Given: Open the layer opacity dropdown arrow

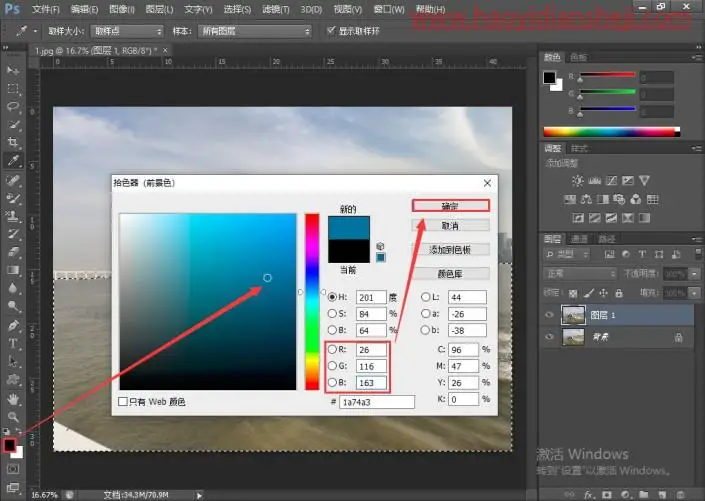Looking at the screenshot, I should click(x=695, y=273).
